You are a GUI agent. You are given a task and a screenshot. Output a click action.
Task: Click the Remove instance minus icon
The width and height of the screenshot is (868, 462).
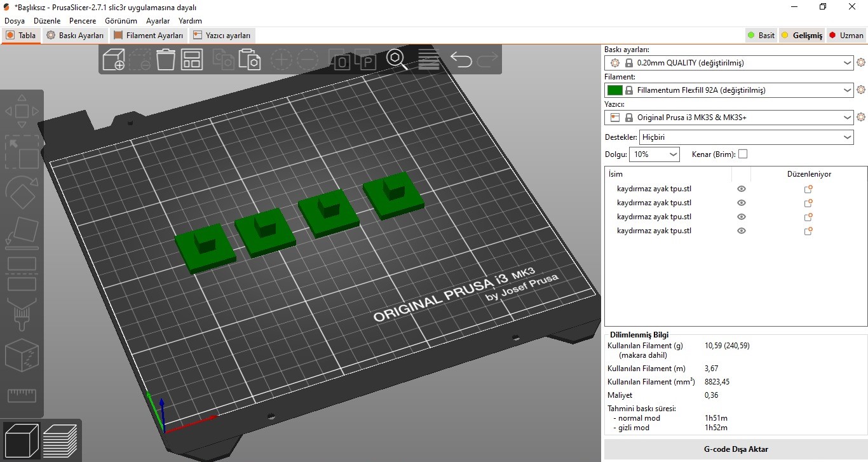coord(308,60)
